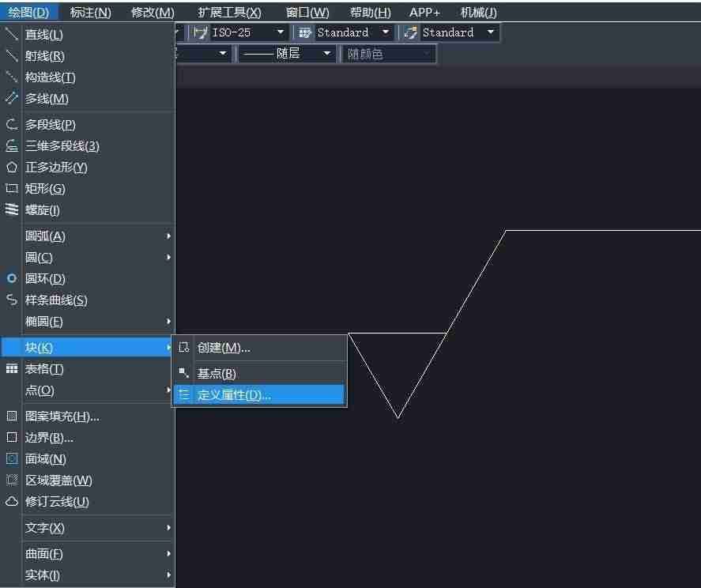This screenshot has height=588, width=701.
Task: Open the Standard table style dropdown
Action: tap(343, 32)
